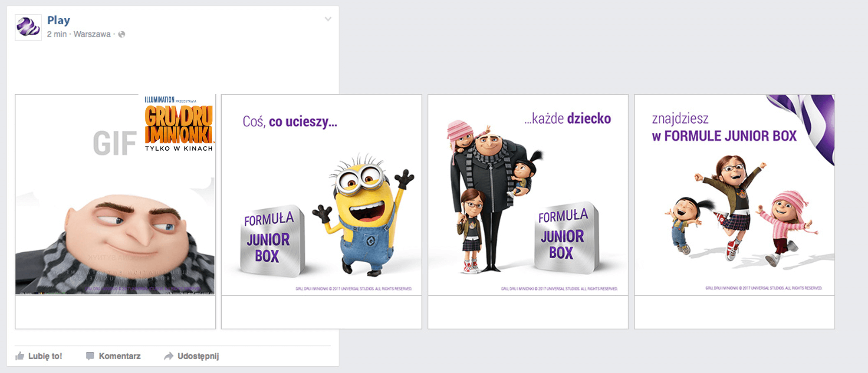Click the speech bubble icon beside Komentarz
868x373 pixels.
click(90, 356)
